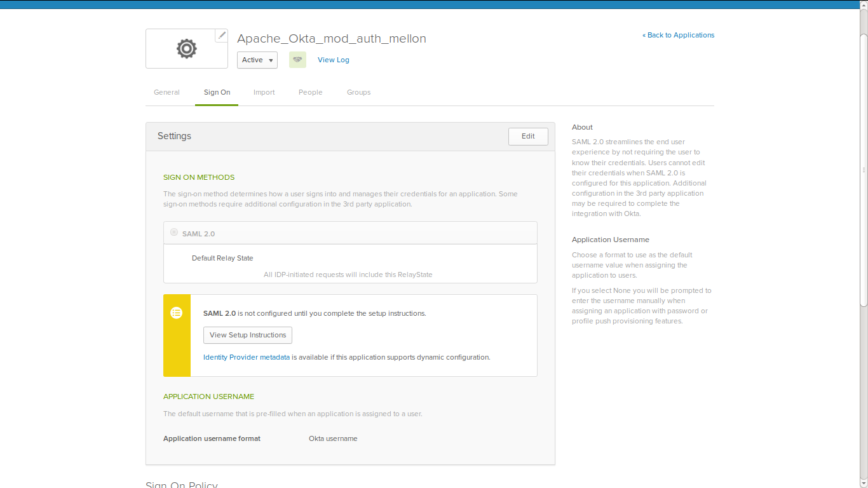Click the Settings panel heading
This screenshot has width=868, height=488.
click(174, 136)
